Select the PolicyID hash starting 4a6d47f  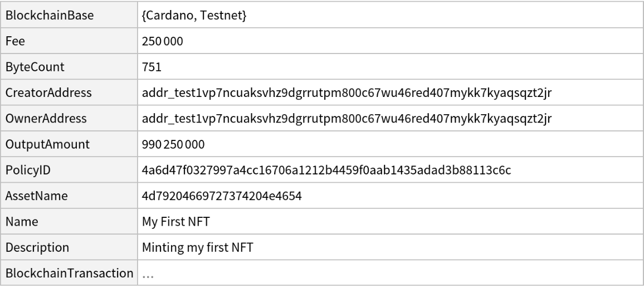coord(326,170)
